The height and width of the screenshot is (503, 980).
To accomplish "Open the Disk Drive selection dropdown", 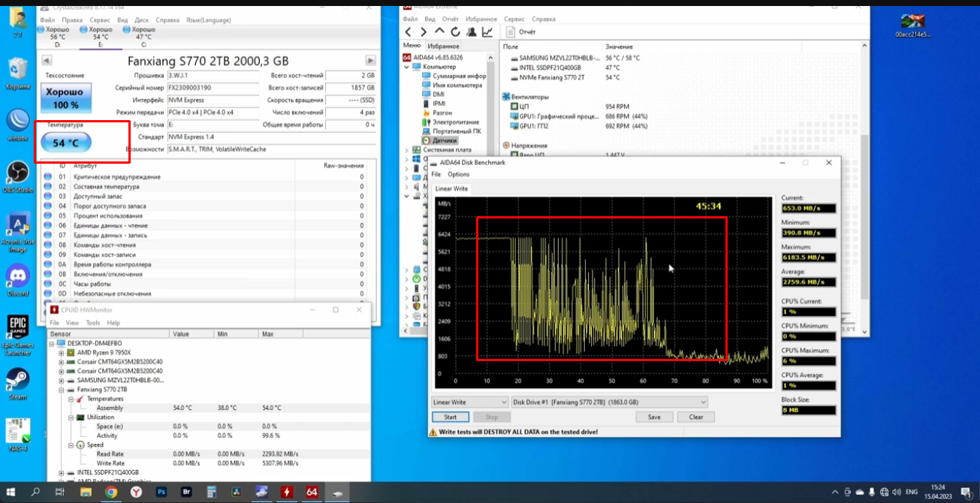I will (x=609, y=402).
